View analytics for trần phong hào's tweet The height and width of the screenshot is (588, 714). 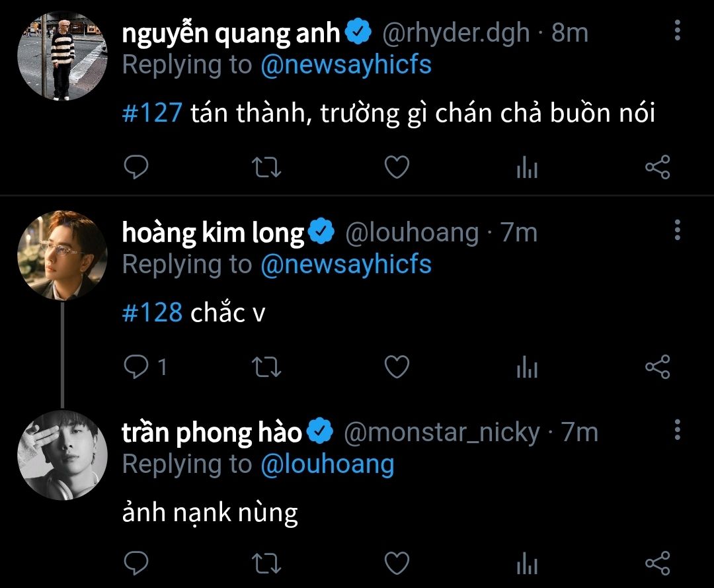[528, 564]
